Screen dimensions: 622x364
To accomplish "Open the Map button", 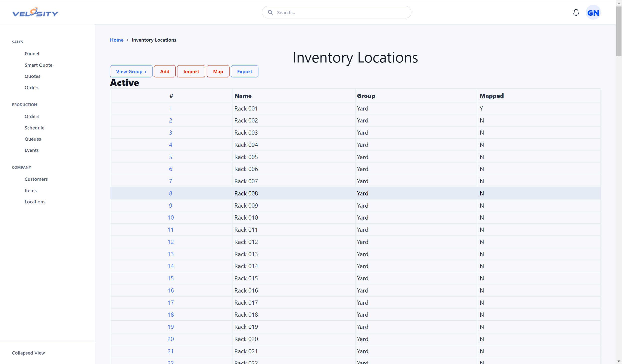I will pos(218,71).
